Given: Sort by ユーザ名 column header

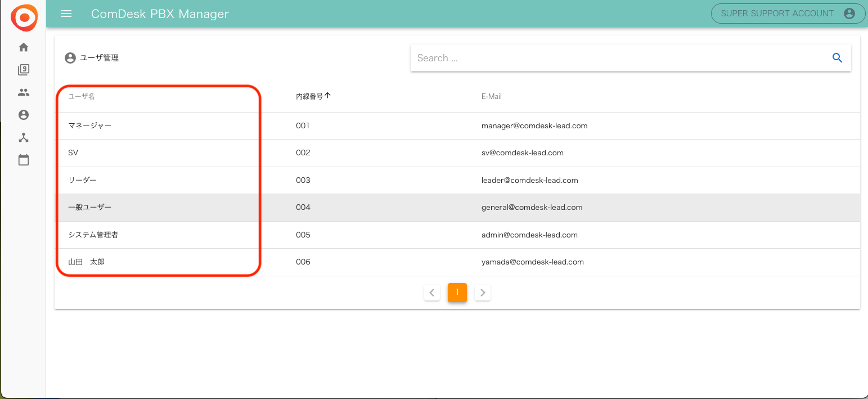Looking at the screenshot, I should pos(82,96).
